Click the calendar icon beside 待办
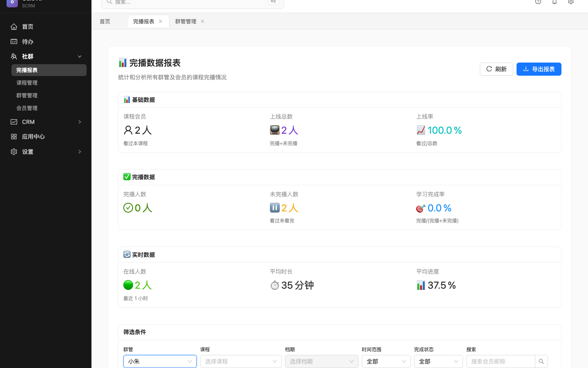This screenshot has width=588, height=368. pos(14,41)
